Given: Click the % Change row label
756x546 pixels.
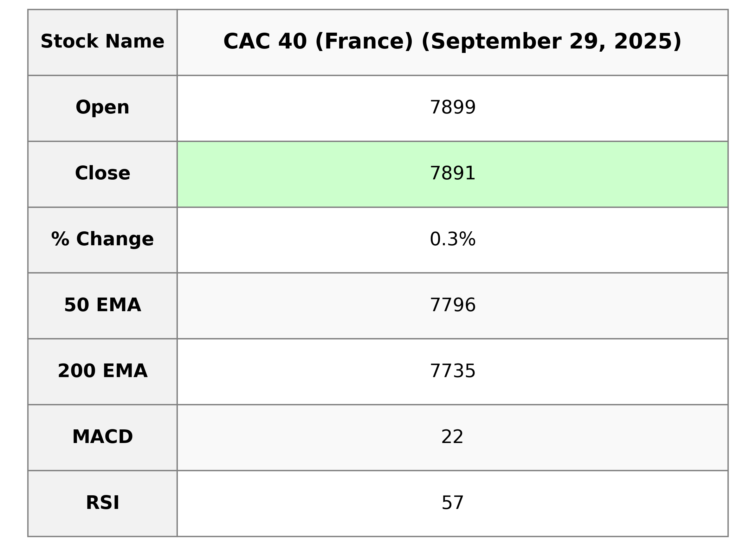Looking at the screenshot, I should [x=102, y=239].
